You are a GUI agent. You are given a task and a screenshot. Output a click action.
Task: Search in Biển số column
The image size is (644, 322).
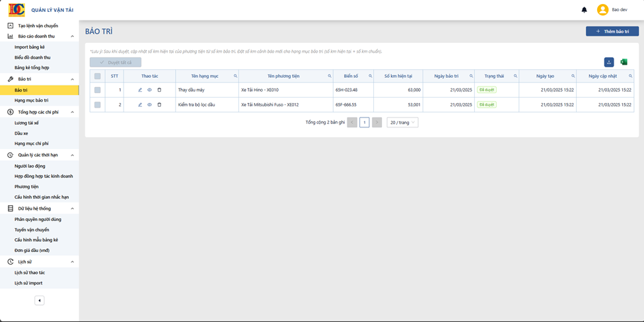[370, 76]
